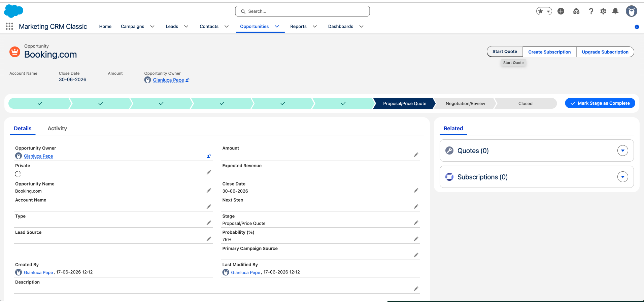Go to the Home tab

point(105,26)
